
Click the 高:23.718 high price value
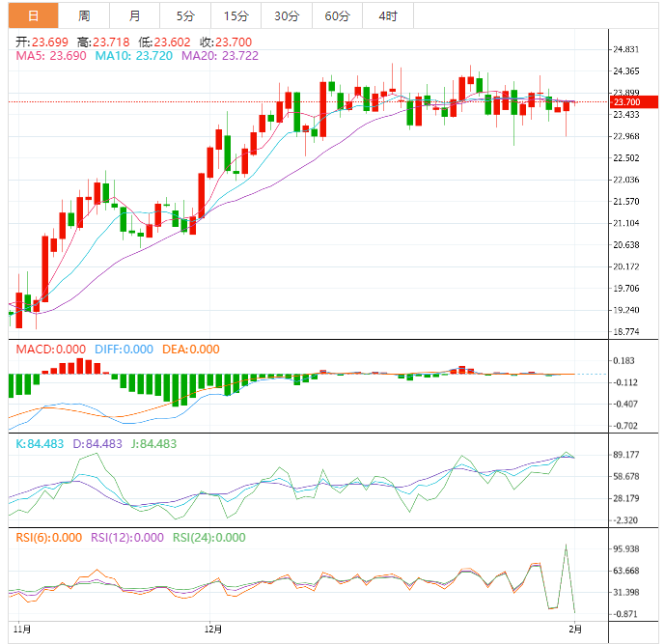[103, 42]
